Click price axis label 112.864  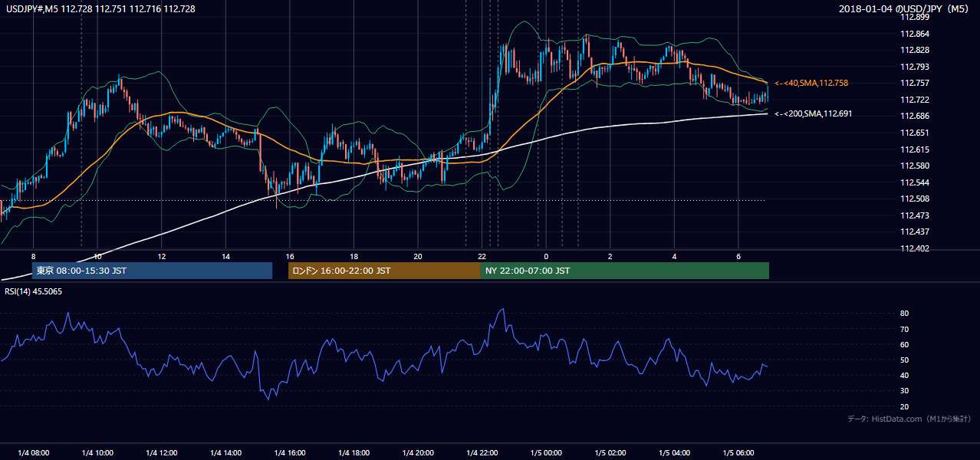point(914,34)
